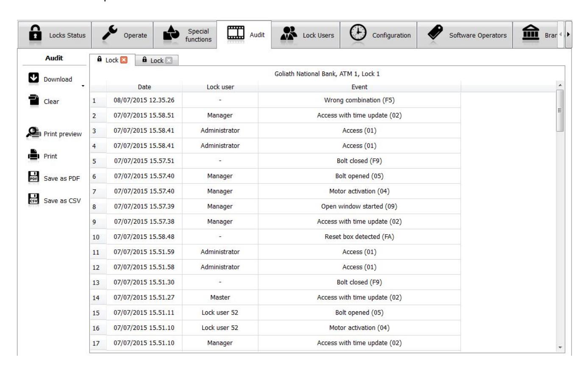Click the Download arrow icon
The image size is (588, 368).
(33, 78)
